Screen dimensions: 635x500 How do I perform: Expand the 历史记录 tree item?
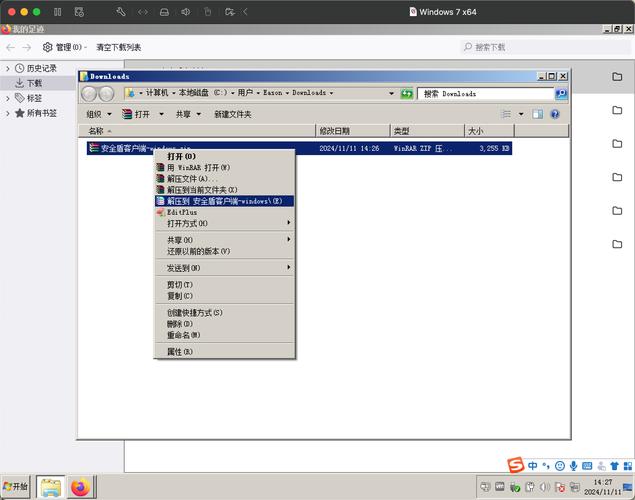coord(8,69)
